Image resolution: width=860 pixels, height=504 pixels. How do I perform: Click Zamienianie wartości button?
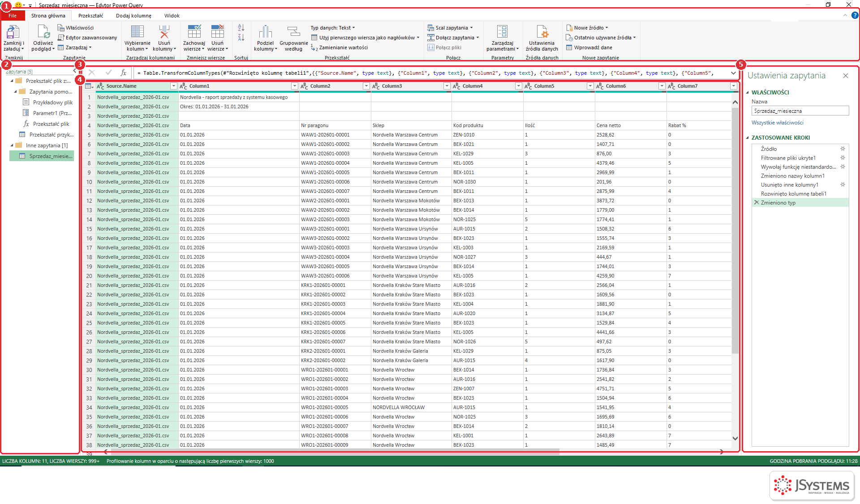(339, 47)
